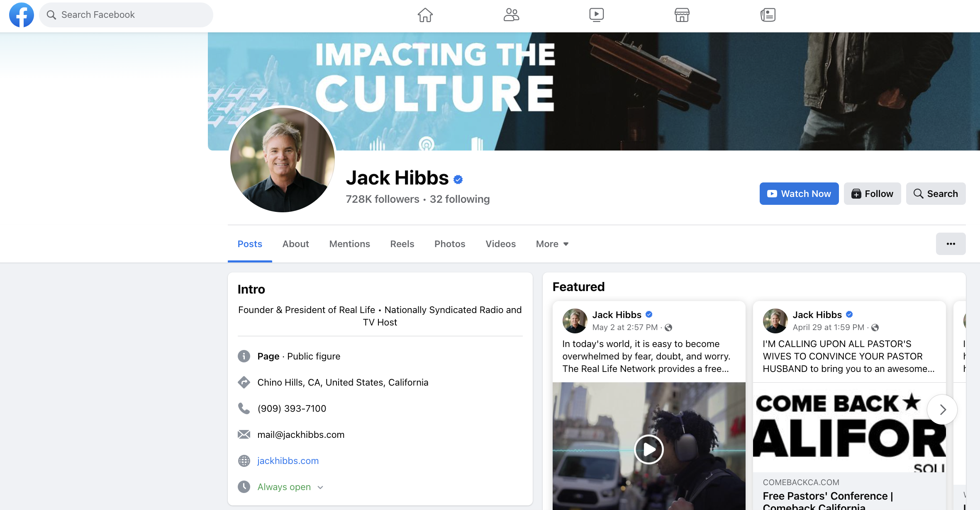Play the featured video post
This screenshot has height=510, width=980.
pos(648,449)
